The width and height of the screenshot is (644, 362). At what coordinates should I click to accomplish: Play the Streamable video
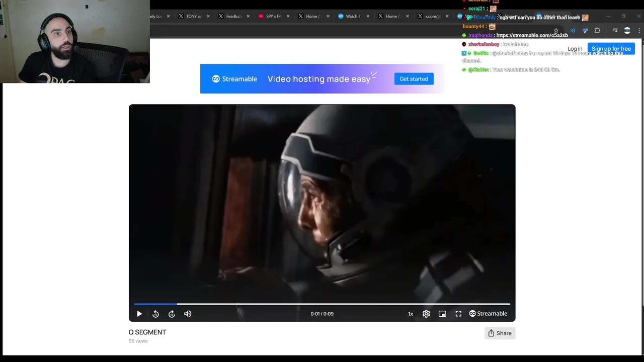coord(139,314)
